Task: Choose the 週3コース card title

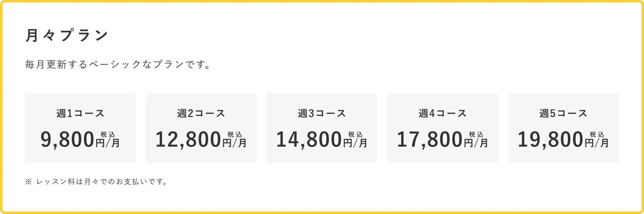Action: (x=322, y=113)
